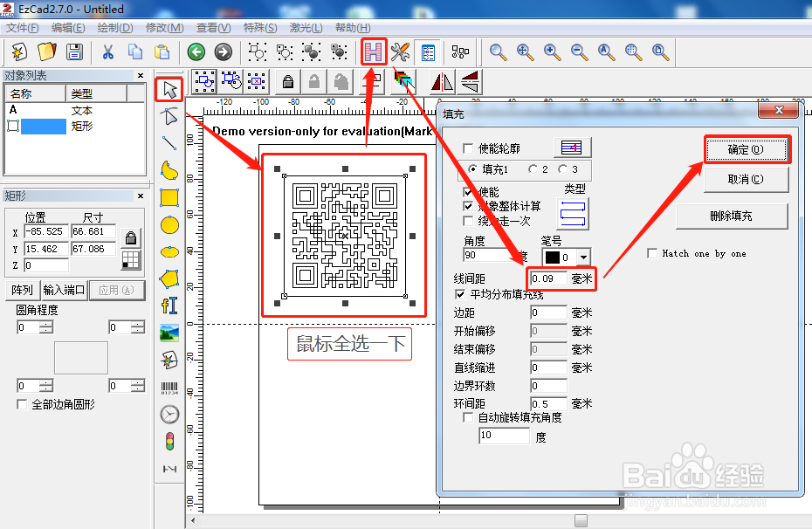Select the barcode tool
This screenshot has width=812, height=529.
tap(169, 388)
